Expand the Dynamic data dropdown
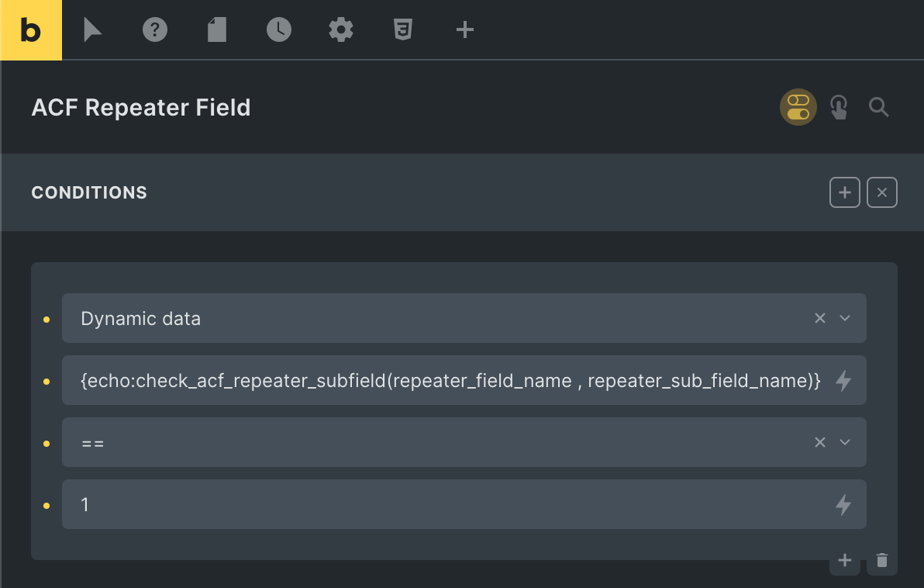Viewport: 924px width, 588px height. pos(845,318)
